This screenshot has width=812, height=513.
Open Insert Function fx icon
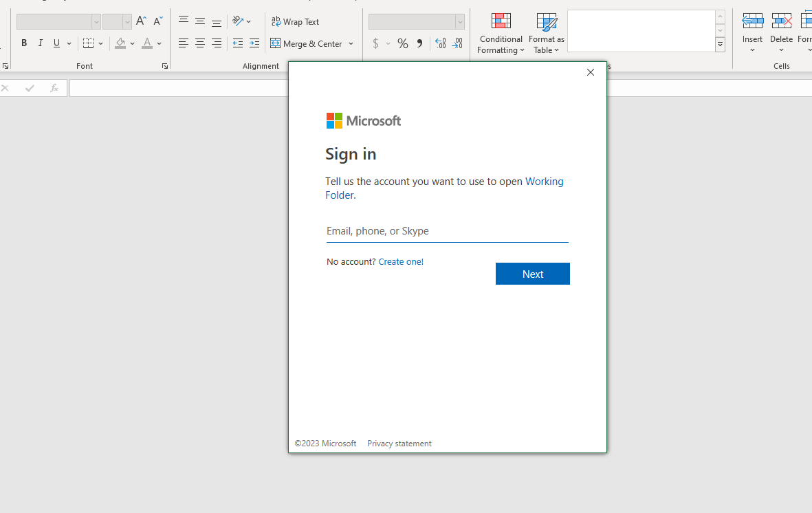(x=54, y=88)
